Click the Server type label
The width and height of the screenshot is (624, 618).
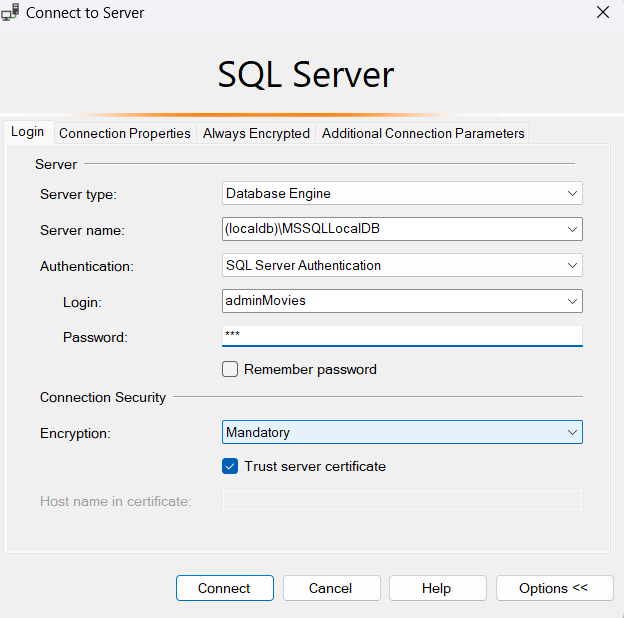[x=78, y=195]
